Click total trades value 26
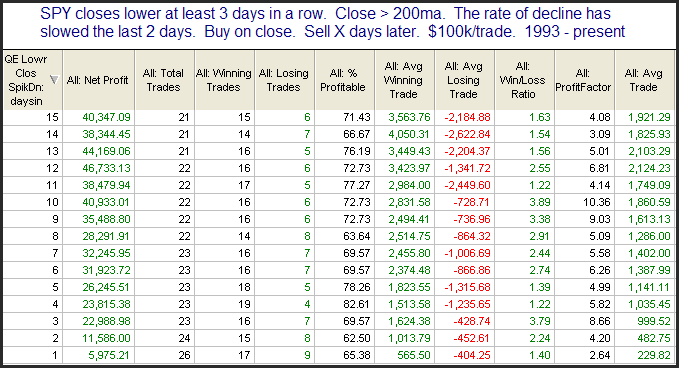The image size is (679, 368). [x=184, y=355]
